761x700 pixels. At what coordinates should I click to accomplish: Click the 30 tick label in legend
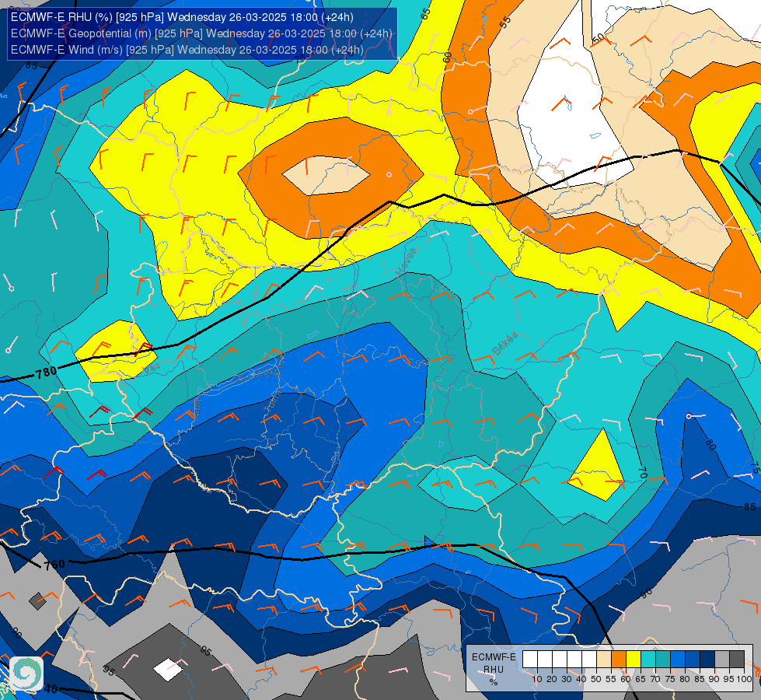[567, 679]
